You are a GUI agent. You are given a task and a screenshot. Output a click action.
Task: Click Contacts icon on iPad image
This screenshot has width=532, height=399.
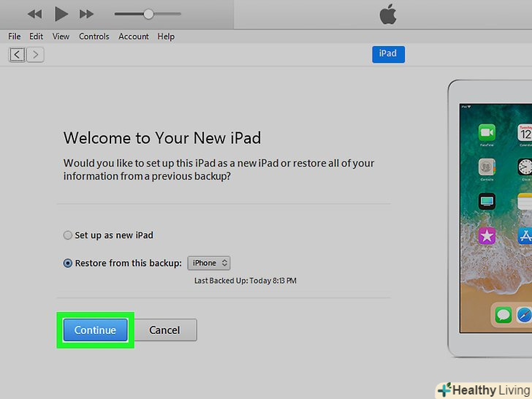[x=487, y=167]
